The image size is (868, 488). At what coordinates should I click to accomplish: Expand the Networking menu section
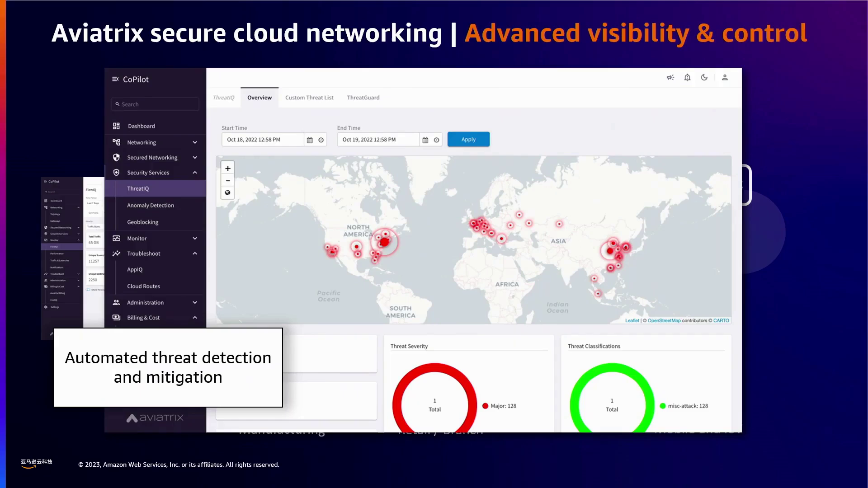195,142
